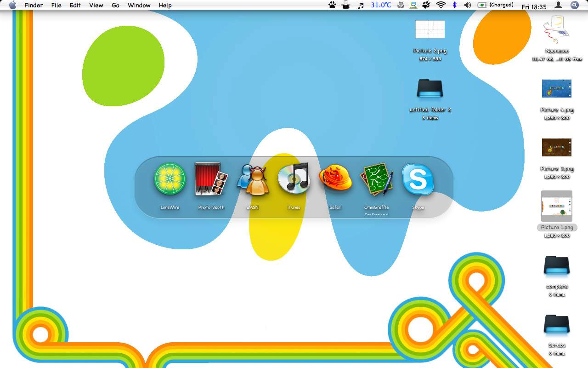
Task: Open the View menu
Action: pyautogui.click(x=96, y=5)
